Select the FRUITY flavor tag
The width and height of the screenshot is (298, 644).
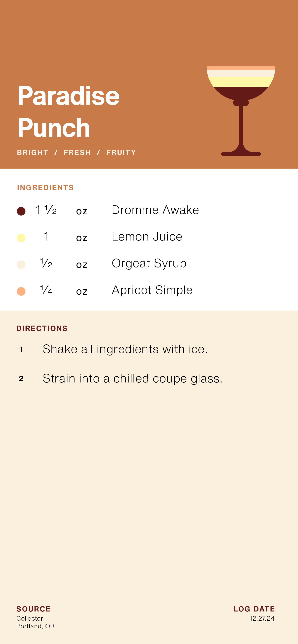(121, 152)
